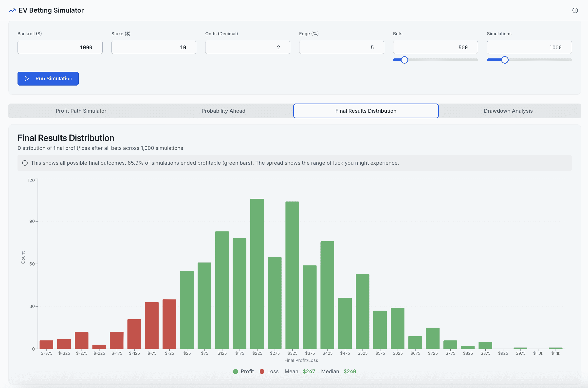Click the Simulations input showing 1000
Screen dimensions: 588x388
click(529, 47)
